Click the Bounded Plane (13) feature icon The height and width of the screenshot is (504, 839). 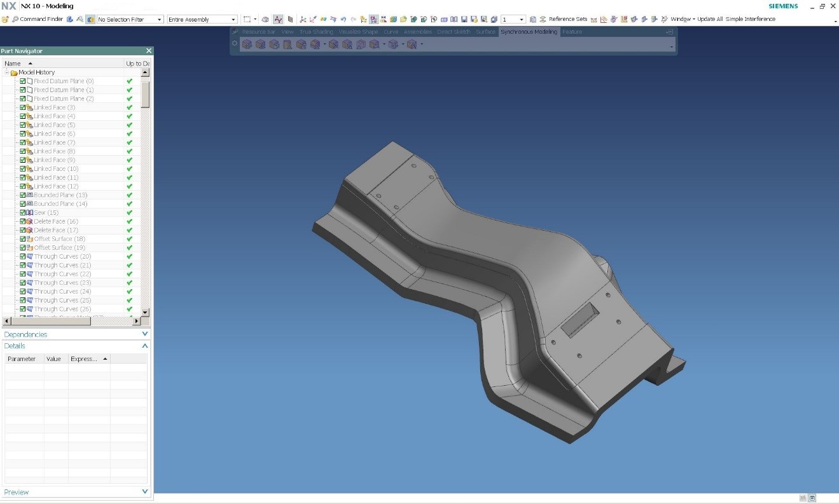point(29,195)
